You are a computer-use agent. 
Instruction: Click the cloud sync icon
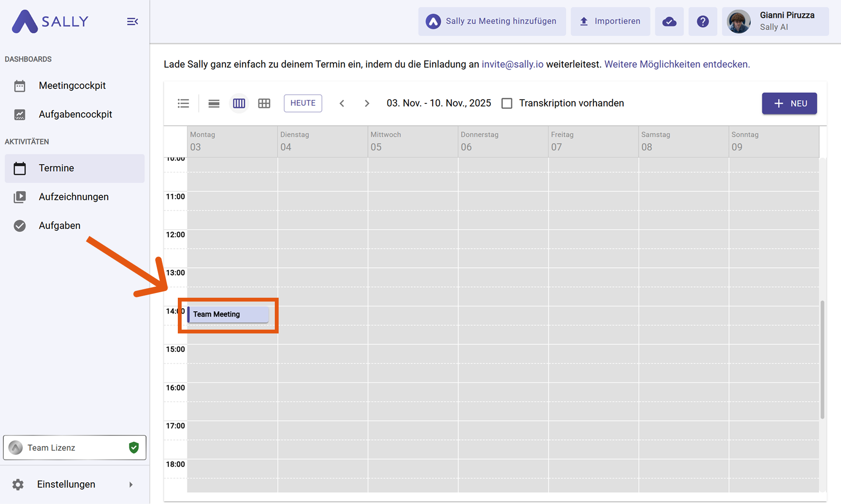669,21
